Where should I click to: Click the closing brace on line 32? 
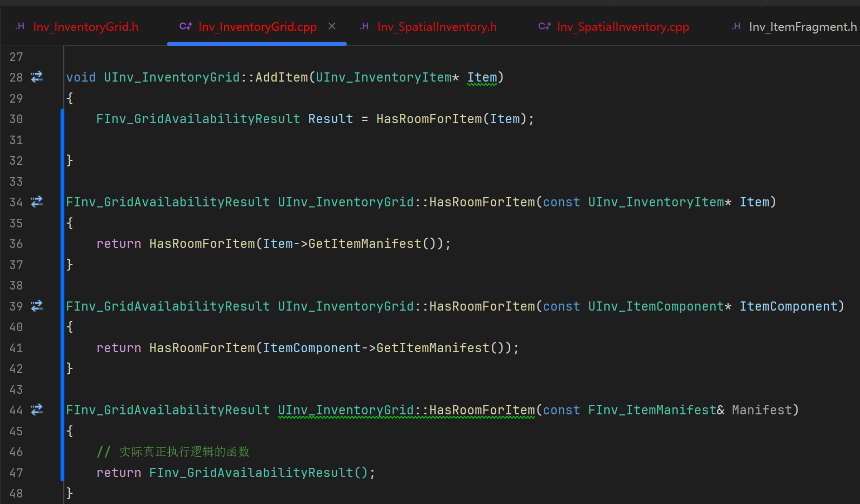pos(70,160)
